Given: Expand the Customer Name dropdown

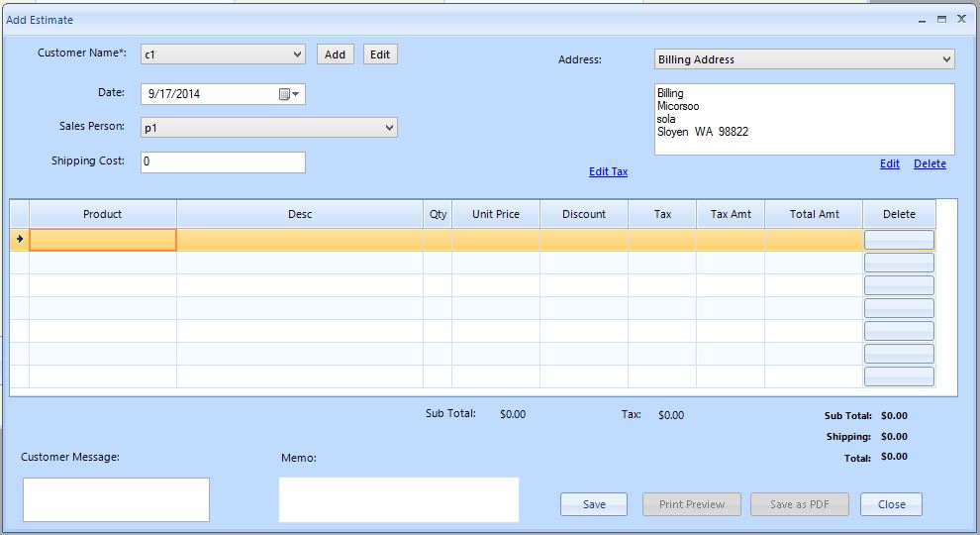Looking at the screenshot, I should pyautogui.click(x=298, y=54).
